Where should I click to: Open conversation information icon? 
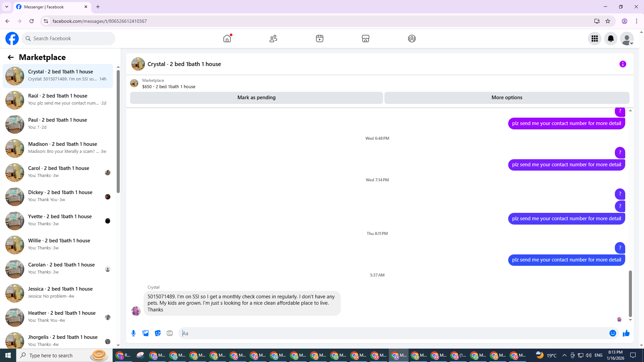[623, 64]
